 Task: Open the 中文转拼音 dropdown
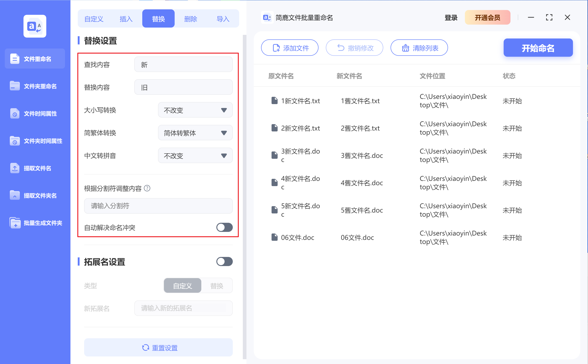point(195,156)
